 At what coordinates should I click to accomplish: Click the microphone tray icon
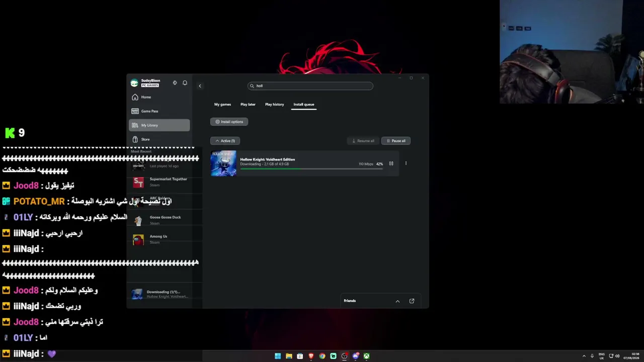592,356
